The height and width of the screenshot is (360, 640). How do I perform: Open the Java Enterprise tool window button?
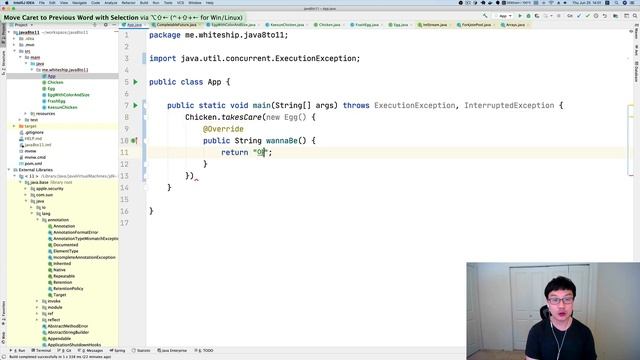[173, 351]
